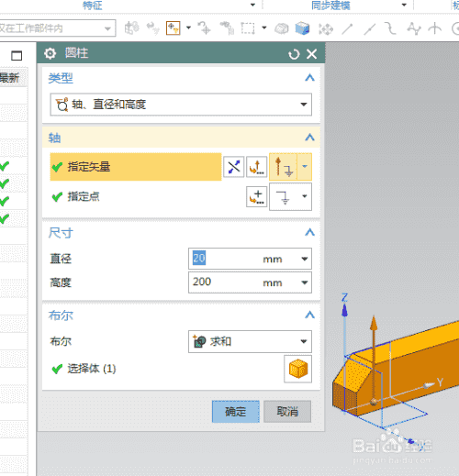The image size is (459, 476).
Task: Select the 指定矢量 row
Action: 136,167
